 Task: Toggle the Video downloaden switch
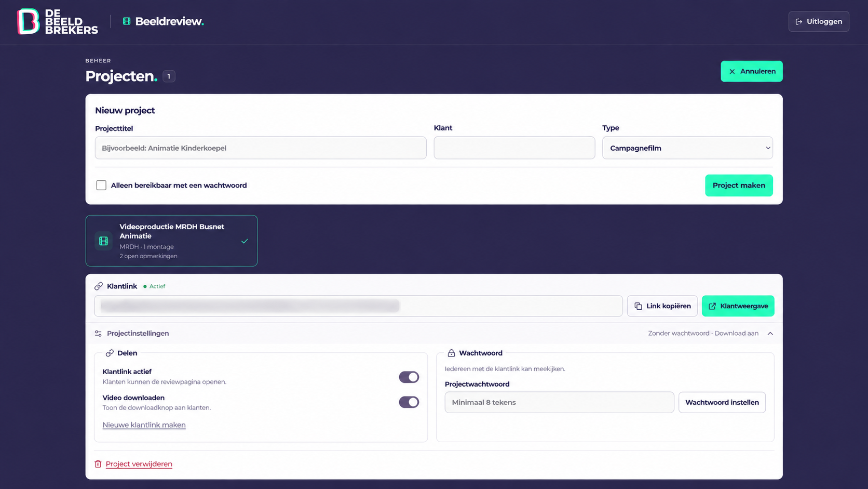pyautogui.click(x=409, y=402)
